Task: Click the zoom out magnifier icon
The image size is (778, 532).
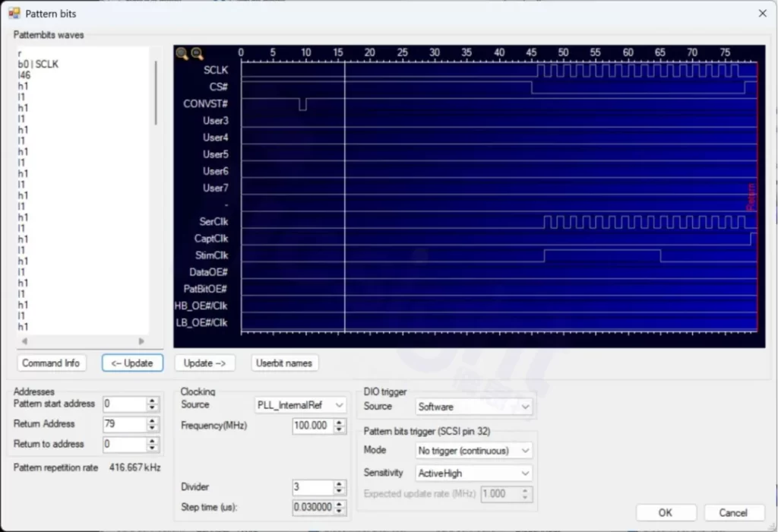Action: click(x=196, y=53)
